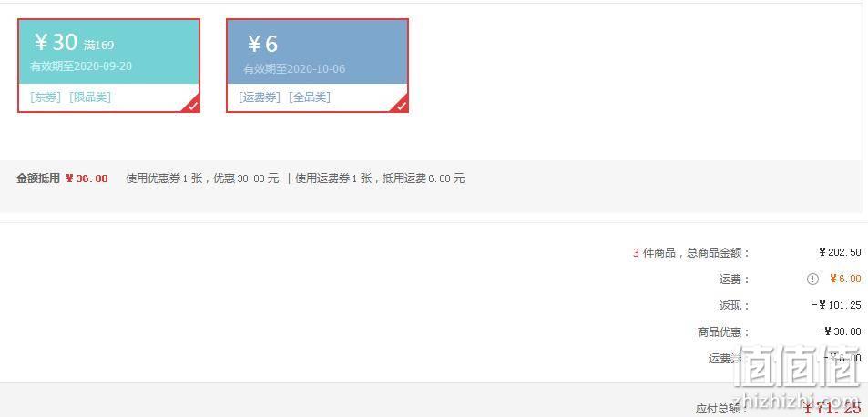Click the 应付总额 total payable amount
This screenshot has width=868, height=417.
[832, 409]
